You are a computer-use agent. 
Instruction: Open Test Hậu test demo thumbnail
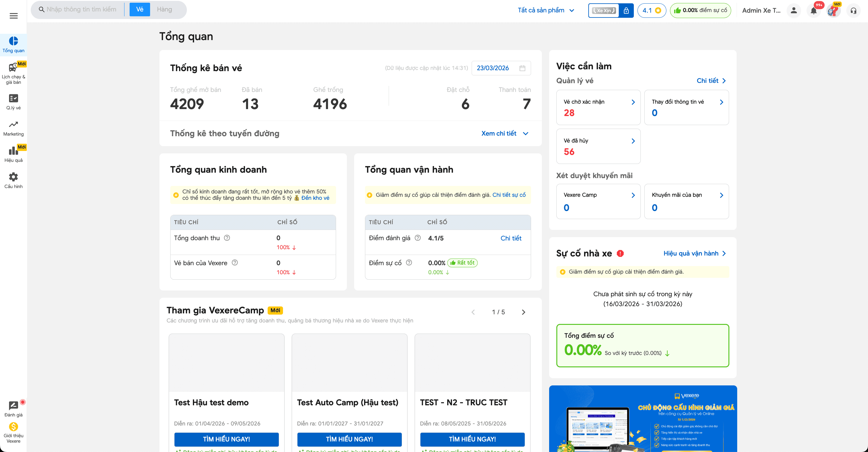point(226,363)
